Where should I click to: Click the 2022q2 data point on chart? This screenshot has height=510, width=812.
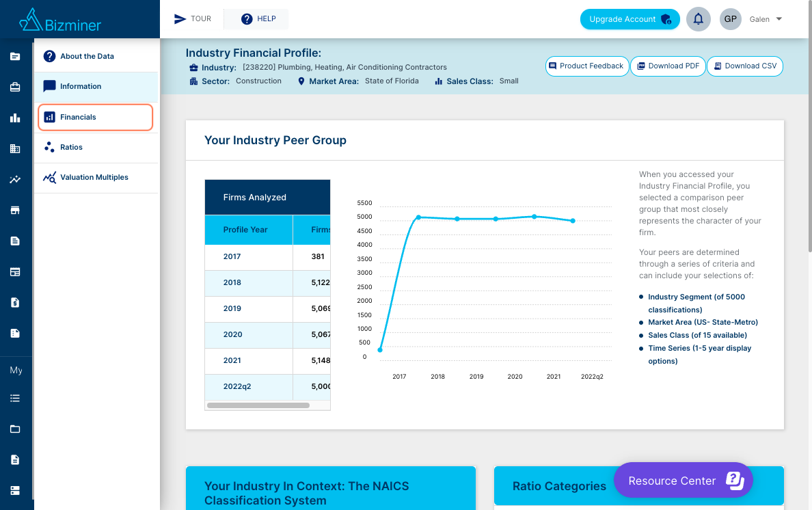[573, 221]
